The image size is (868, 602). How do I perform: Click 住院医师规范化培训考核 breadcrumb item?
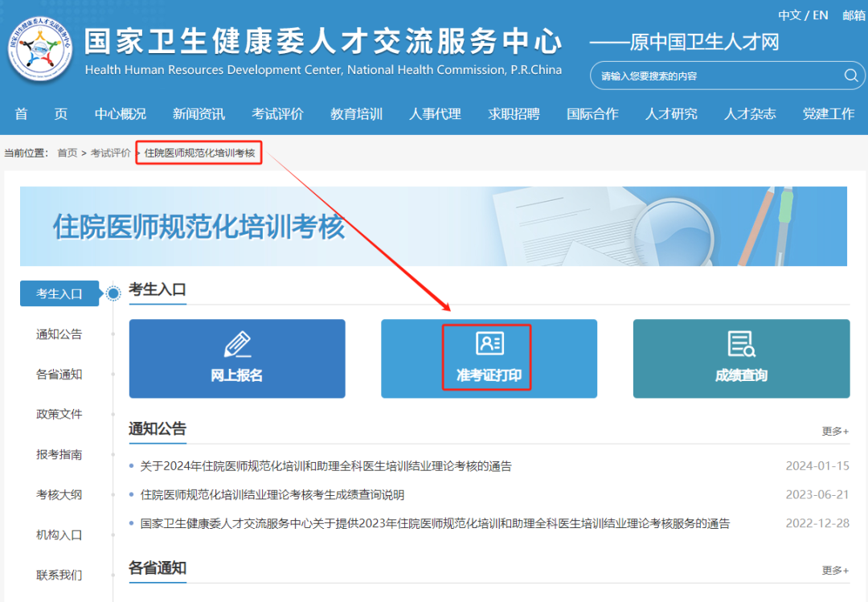pyautogui.click(x=200, y=153)
